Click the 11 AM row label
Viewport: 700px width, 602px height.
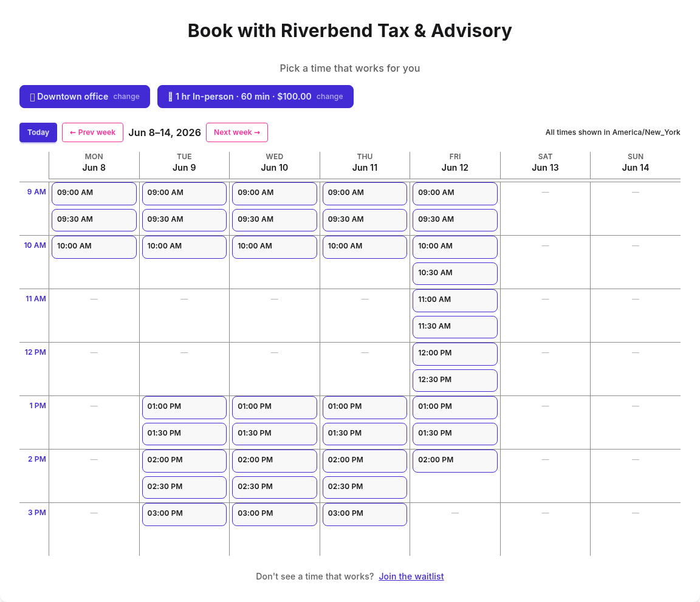[36, 298]
